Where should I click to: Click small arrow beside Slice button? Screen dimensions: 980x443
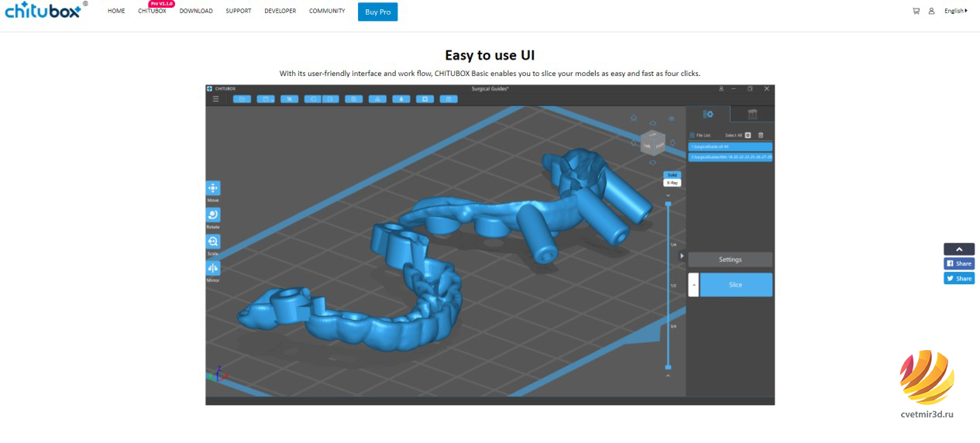pos(693,284)
